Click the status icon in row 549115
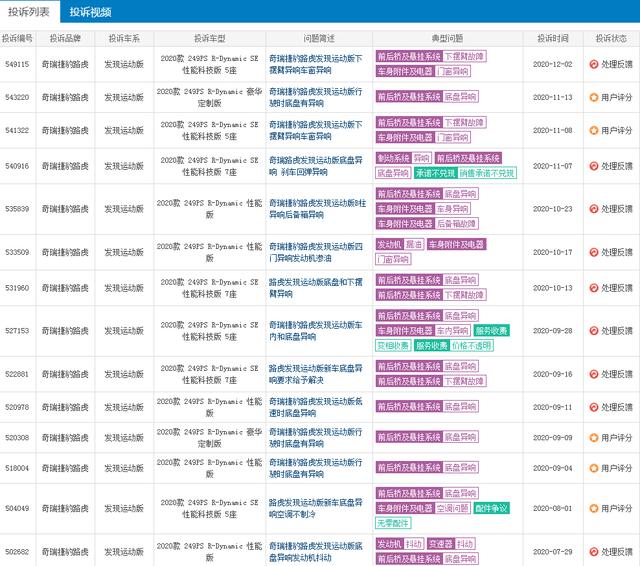 [x=594, y=64]
